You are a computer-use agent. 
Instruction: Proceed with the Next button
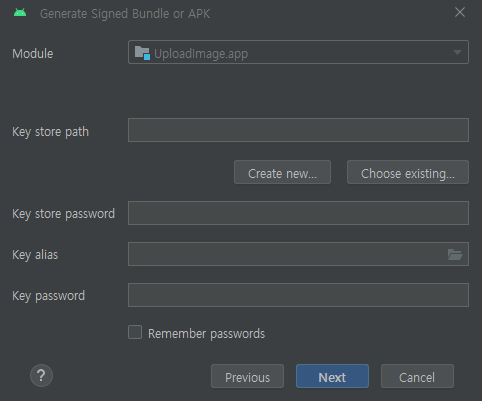(332, 376)
